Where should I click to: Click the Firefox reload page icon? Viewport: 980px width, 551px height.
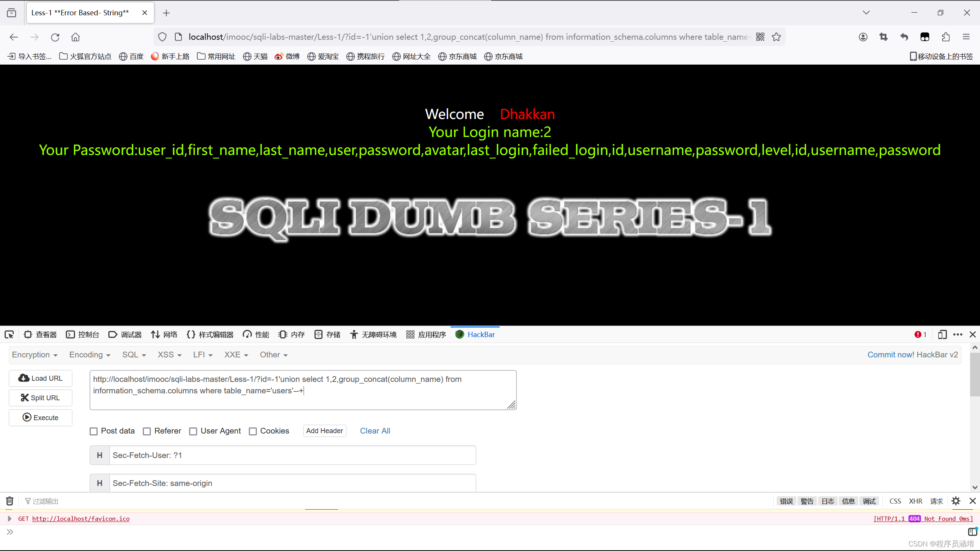55,37
